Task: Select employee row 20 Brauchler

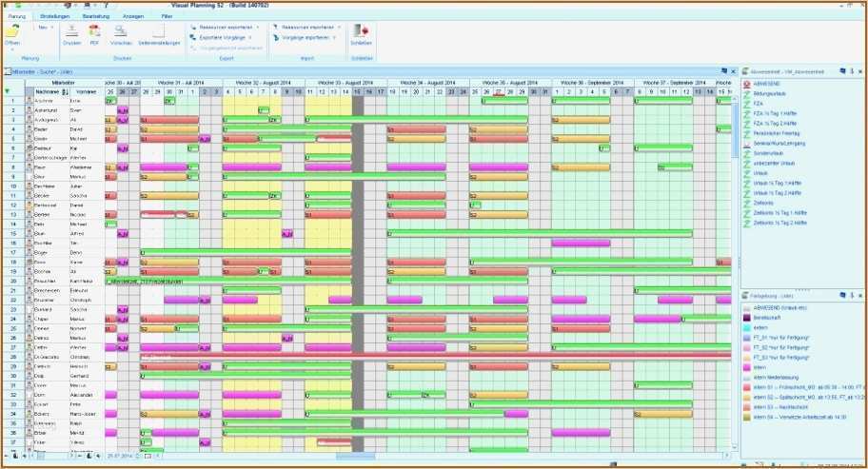Action: [x=53, y=281]
